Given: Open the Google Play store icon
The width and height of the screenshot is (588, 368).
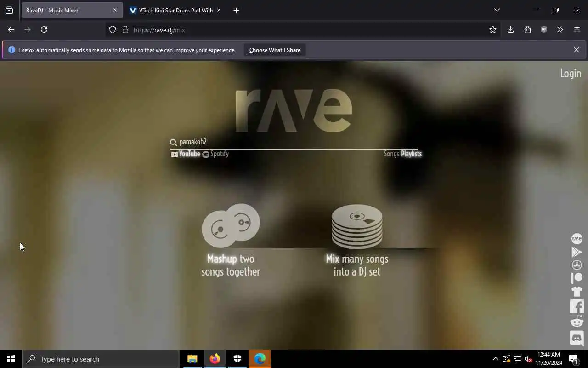Looking at the screenshot, I should 577,252.
